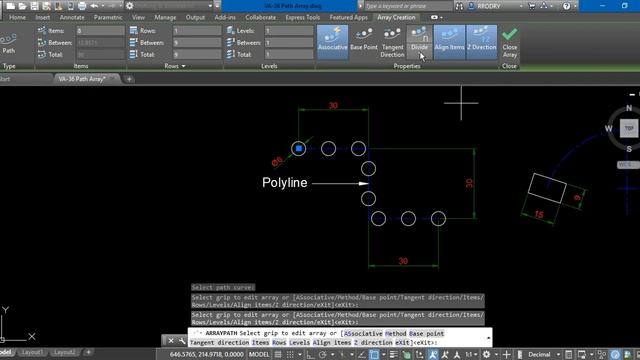The image size is (640, 360).
Task: Close the command line with X icon
Action: (x=171, y=340)
